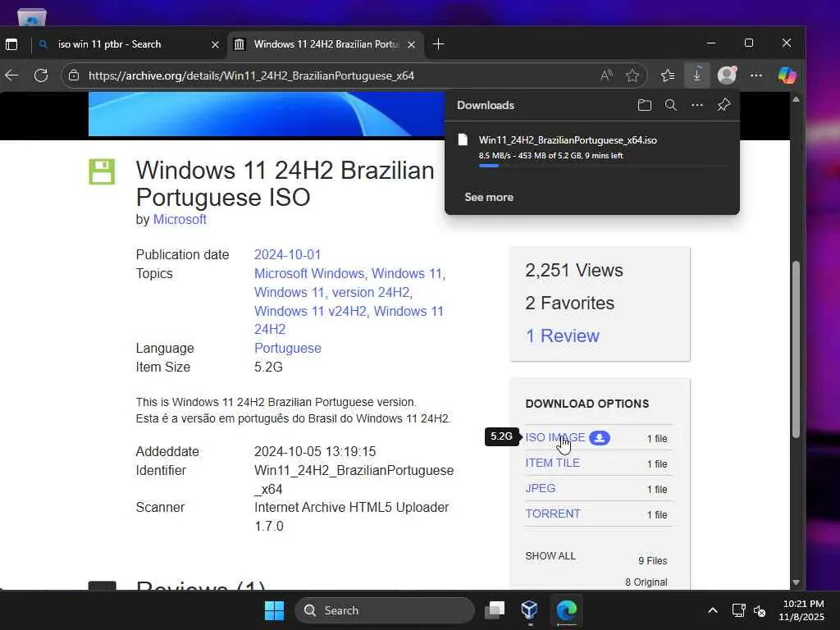The height and width of the screenshot is (630, 840).
Task: Open VirtualBox from the taskbar
Action: pyautogui.click(x=529, y=610)
